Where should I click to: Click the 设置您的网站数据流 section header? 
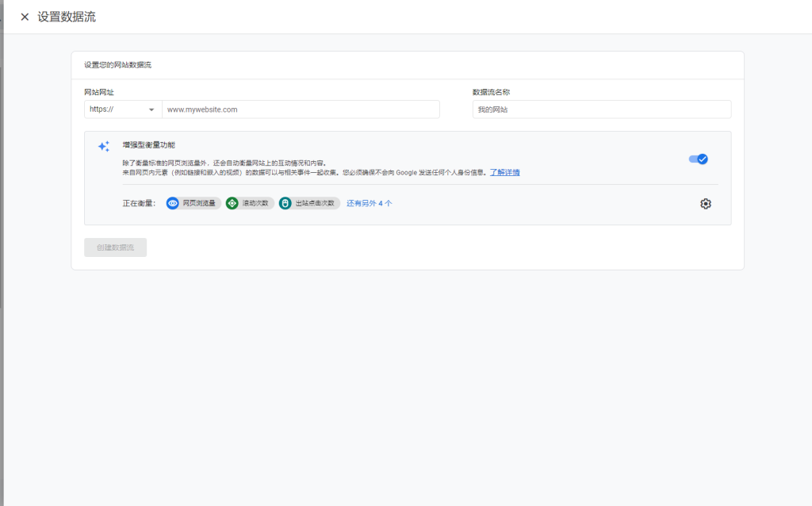click(x=118, y=65)
